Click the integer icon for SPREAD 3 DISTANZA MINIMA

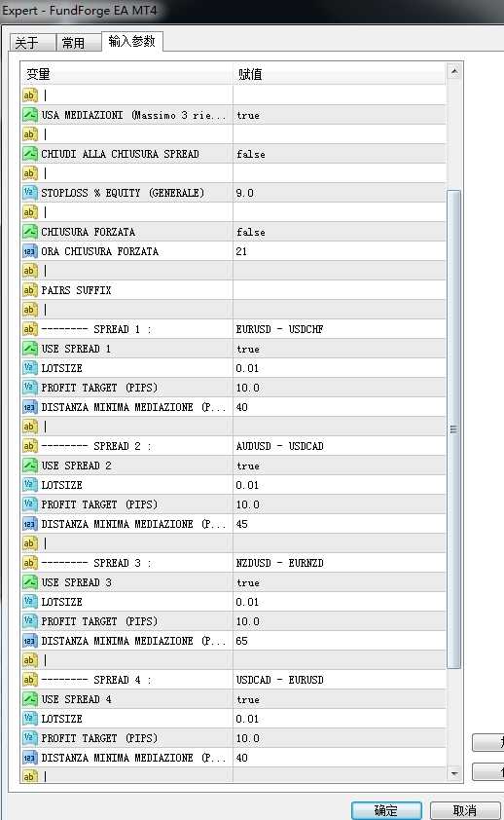click(x=30, y=641)
